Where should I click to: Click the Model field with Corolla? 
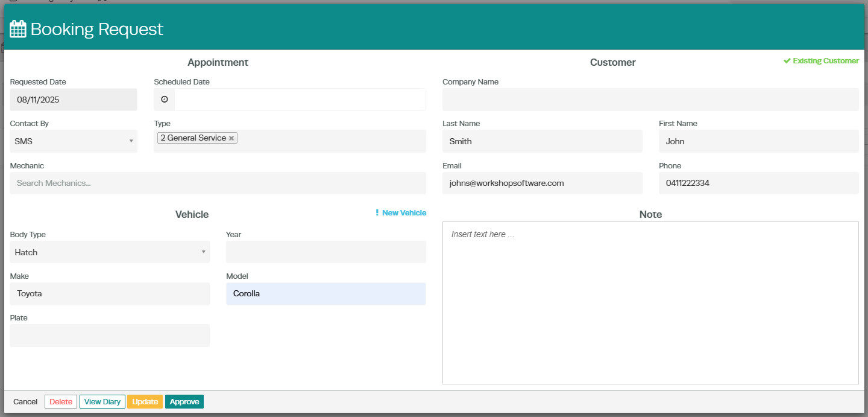coord(326,294)
